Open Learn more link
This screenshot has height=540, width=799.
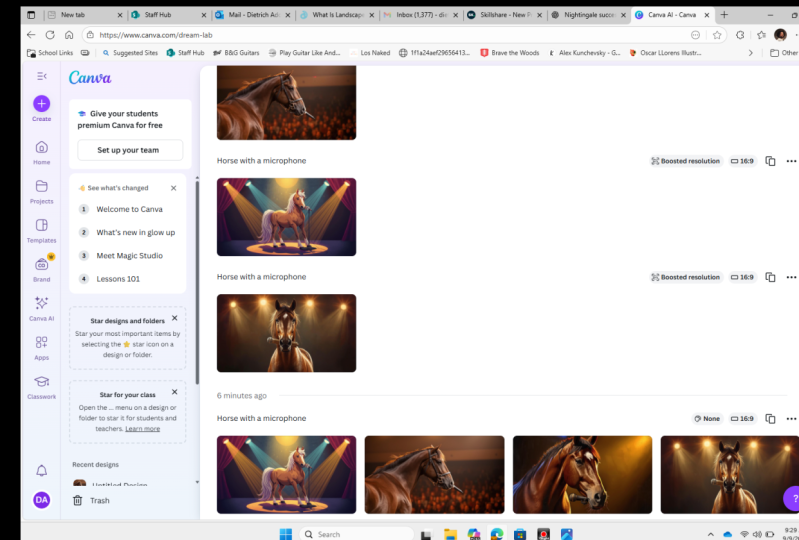pyautogui.click(x=143, y=429)
